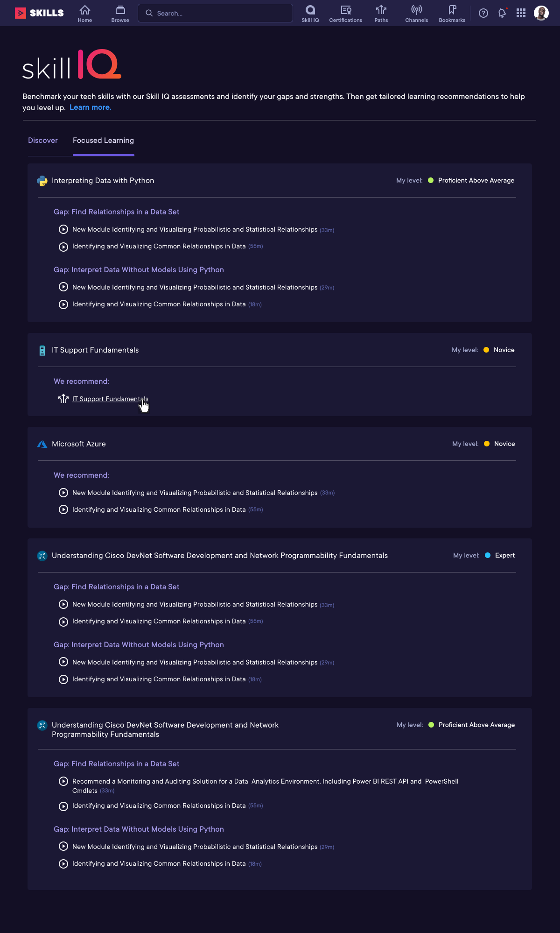Go to Skill IQ via the nav icon

tap(310, 13)
